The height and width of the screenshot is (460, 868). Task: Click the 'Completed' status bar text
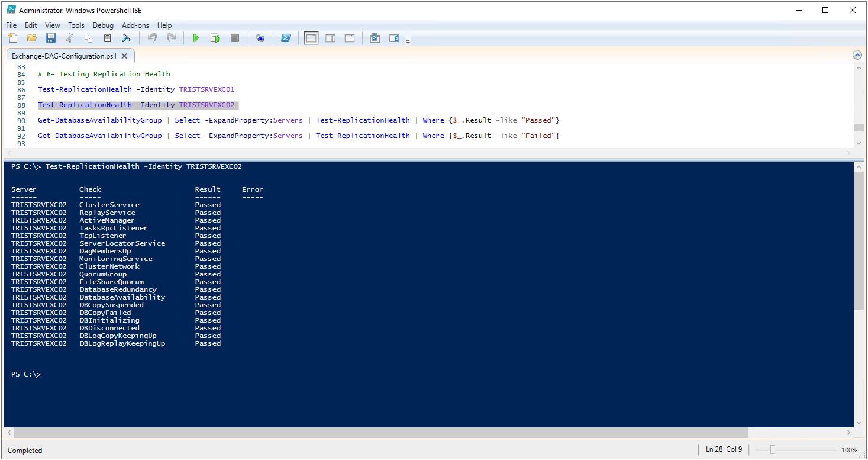click(x=25, y=451)
